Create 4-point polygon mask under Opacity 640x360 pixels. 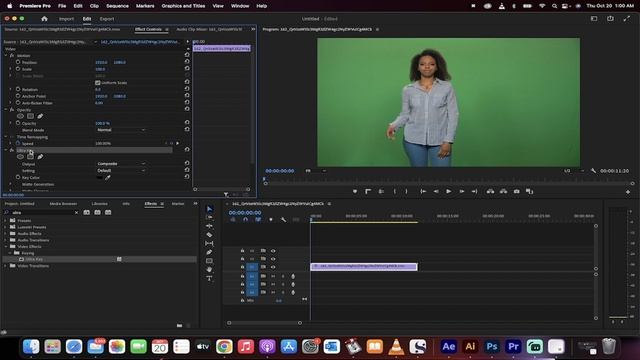pyautogui.click(x=30, y=116)
